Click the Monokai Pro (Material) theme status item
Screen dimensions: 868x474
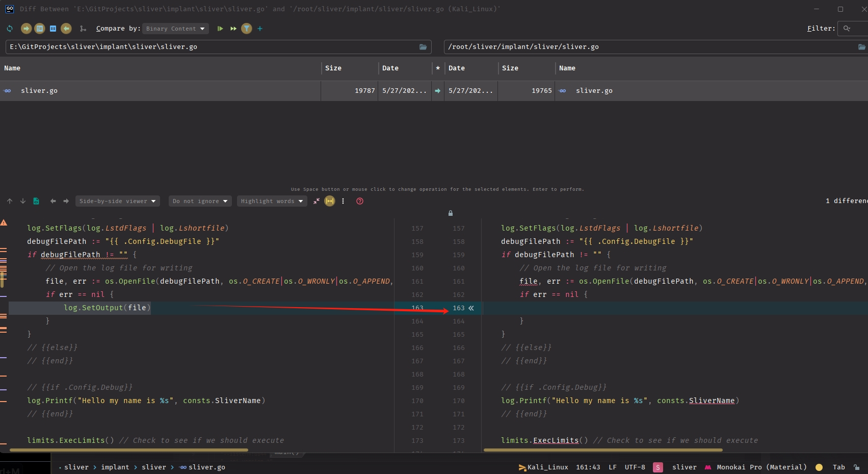756,467
